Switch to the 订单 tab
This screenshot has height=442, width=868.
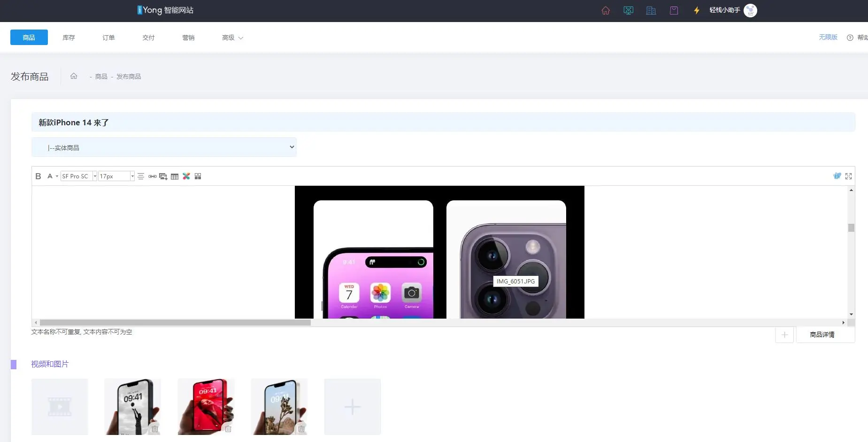[x=108, y=38]
